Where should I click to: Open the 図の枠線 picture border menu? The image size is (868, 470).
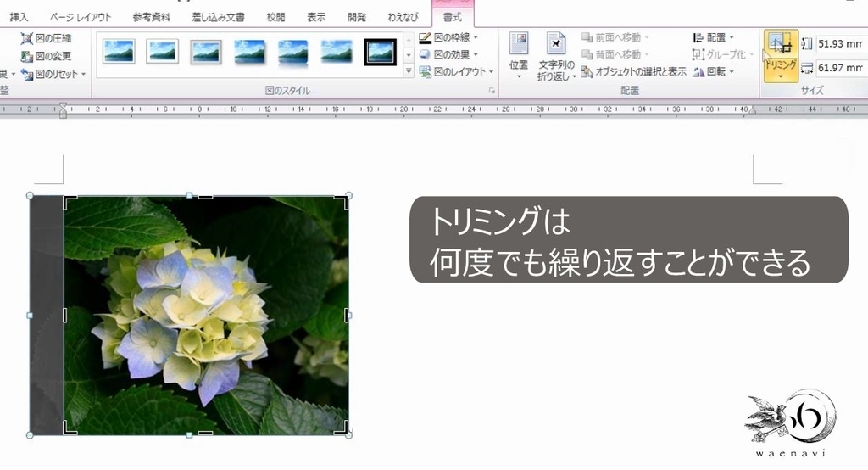coord(449,37)
